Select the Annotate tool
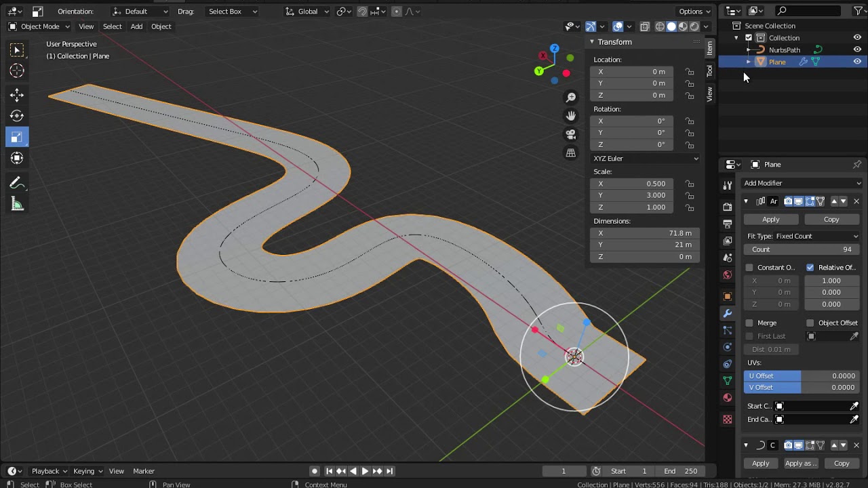This screenshot has width=868, height=488. tap(17, 183)
